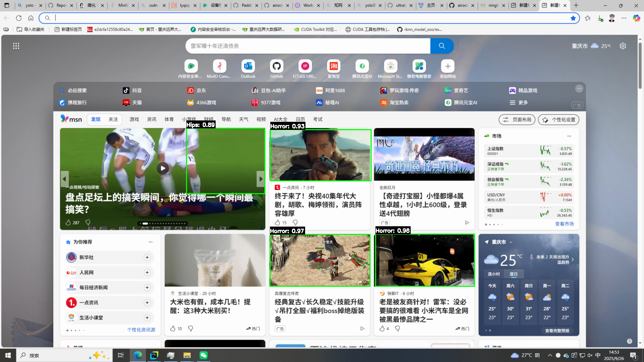Expand the 更多 quick links menu

click(x=519, y=103)
